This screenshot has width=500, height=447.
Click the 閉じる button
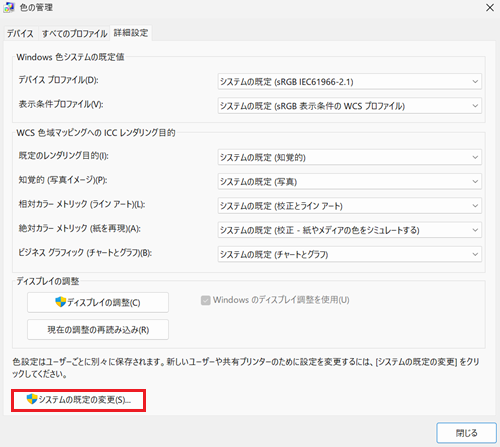pos(466,433)
